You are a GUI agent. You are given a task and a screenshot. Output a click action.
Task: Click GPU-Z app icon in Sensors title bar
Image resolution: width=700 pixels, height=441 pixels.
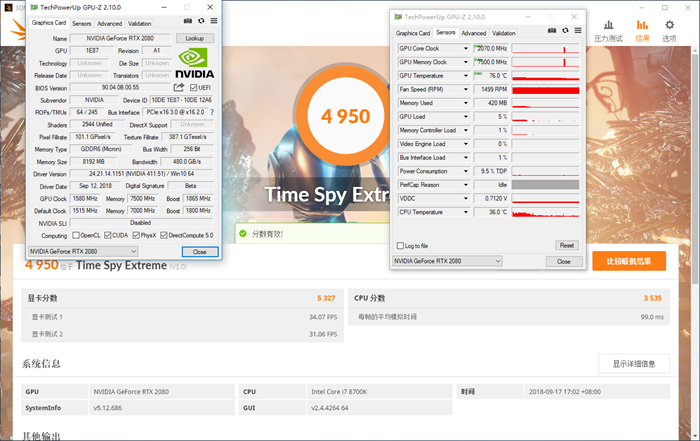(x=398, y=17)
